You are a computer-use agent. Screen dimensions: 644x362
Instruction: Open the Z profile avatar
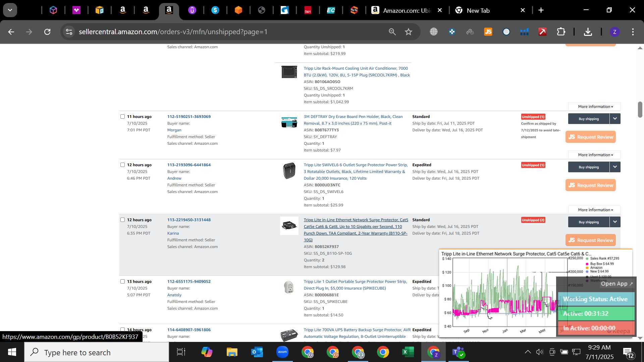click(614, 32)
